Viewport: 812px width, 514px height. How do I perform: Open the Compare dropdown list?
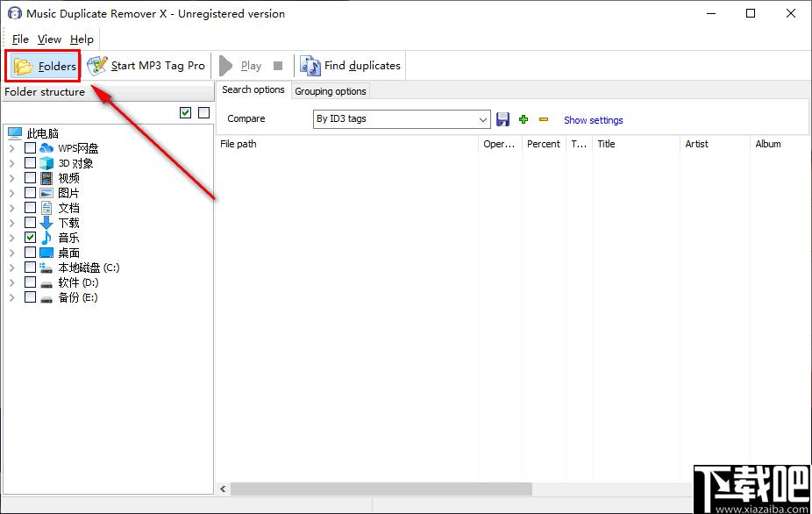coord(483,119)
